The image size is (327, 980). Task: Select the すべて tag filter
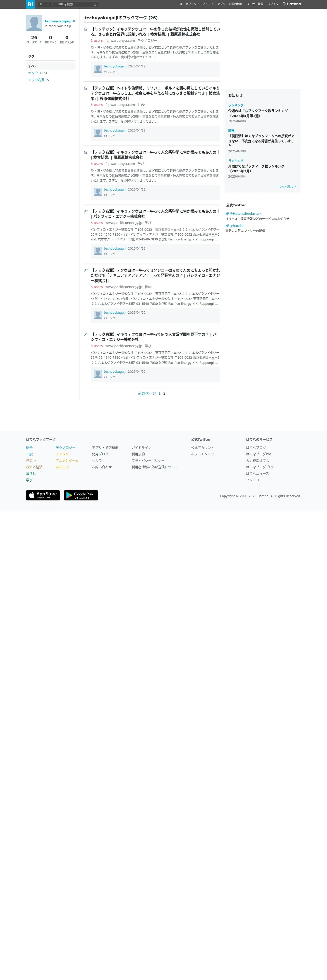[51, 66]
